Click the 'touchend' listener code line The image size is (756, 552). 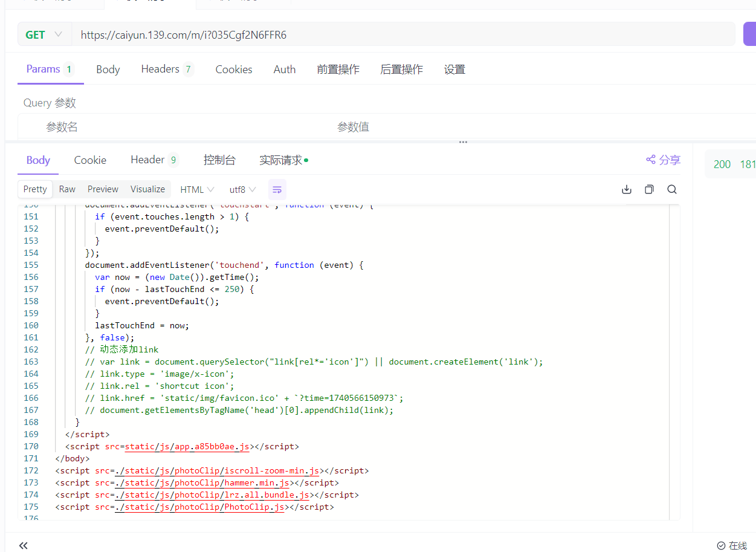pyautogui.click(x=224, y=265)
